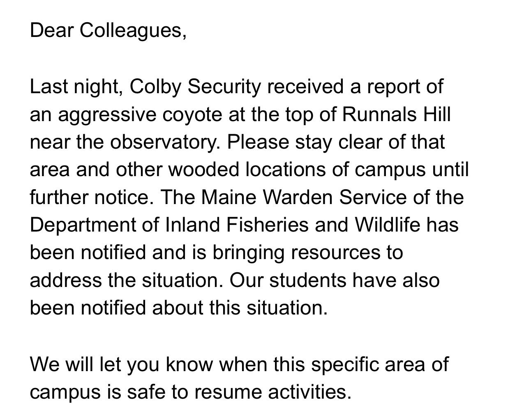Click the 'Dear Colleagues,' greeting line
The image size is (510, 420).
pyautogui.click(x=108, y=30)
